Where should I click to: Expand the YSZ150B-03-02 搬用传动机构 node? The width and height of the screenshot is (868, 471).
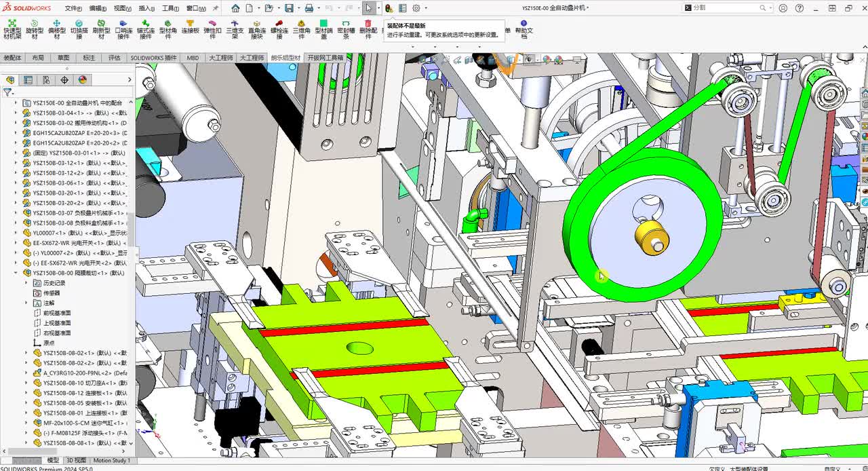(x=17, y=123)
